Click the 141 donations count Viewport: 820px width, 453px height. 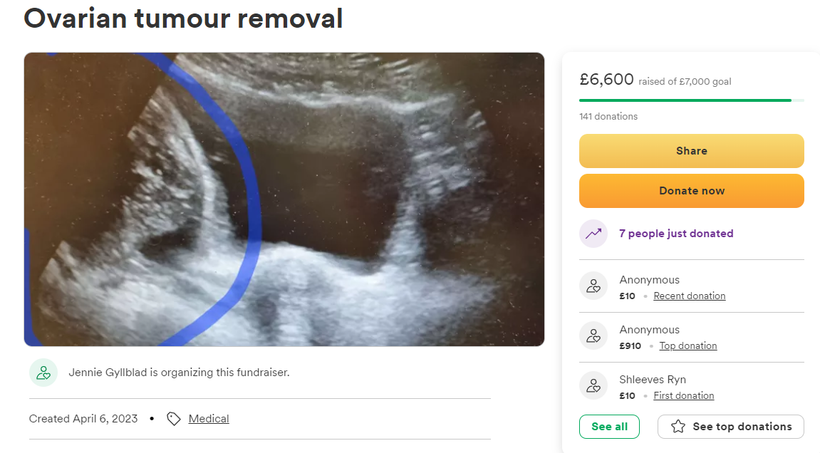click(608, 116)
